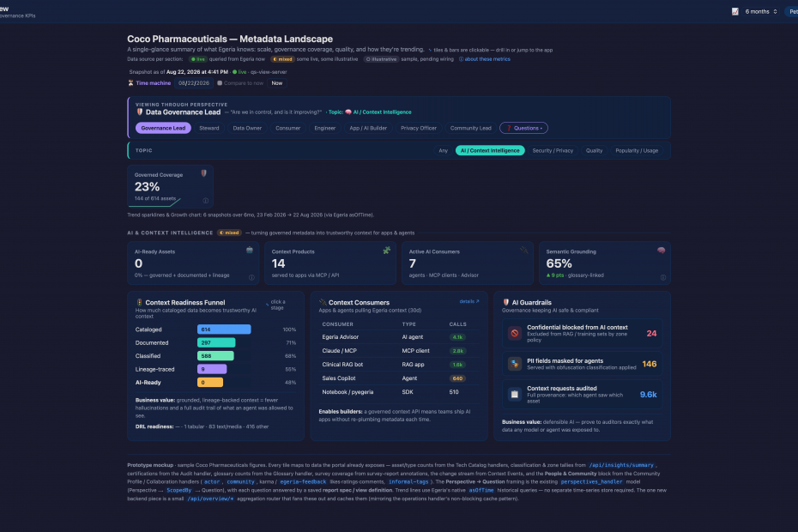Click the Now button
Viewport: 798px width, 532px height.
point(277,83)
